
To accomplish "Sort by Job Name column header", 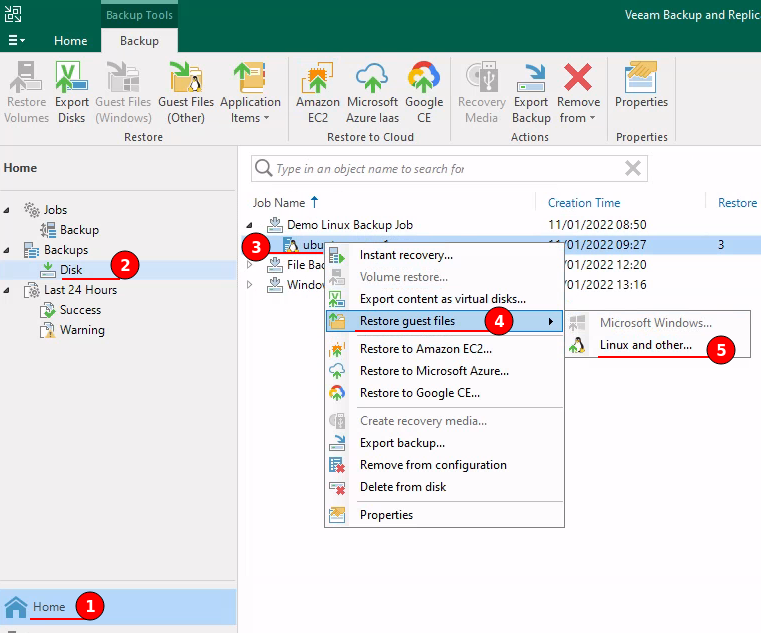I will (x=279, y=202).
